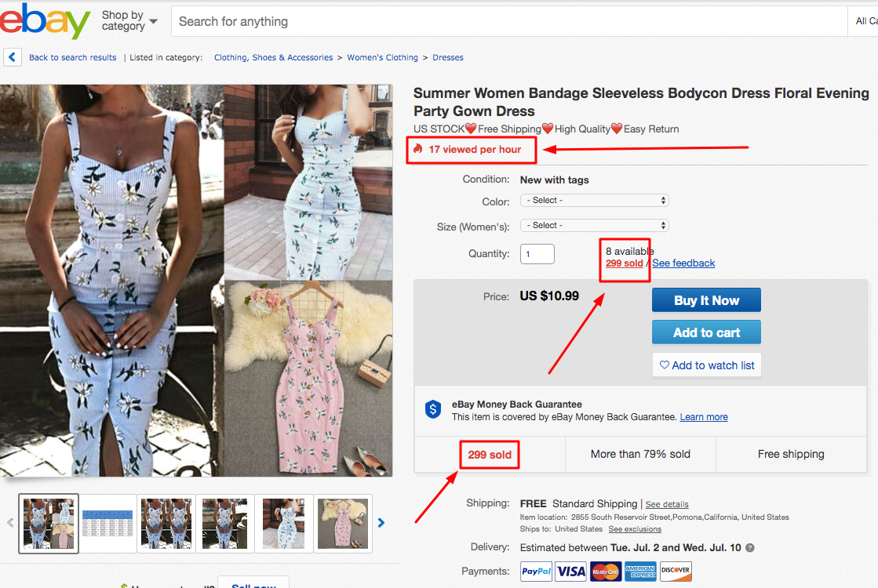Select the size chart thumbnail

[x=107, y=523]
